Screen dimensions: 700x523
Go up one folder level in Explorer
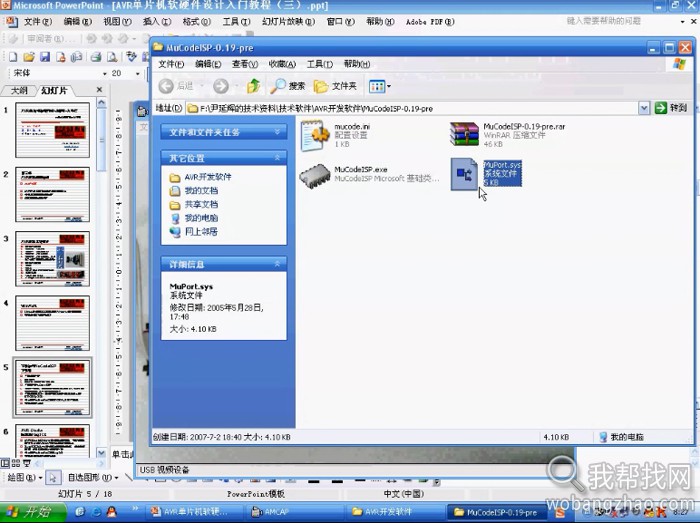pyautogui.click(x=254, y=86)
